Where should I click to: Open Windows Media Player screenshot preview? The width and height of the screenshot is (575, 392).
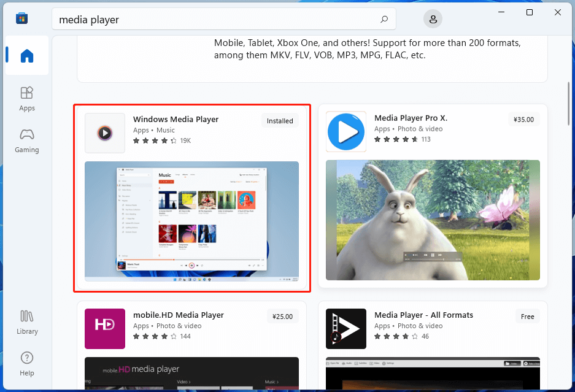[192, 221]
